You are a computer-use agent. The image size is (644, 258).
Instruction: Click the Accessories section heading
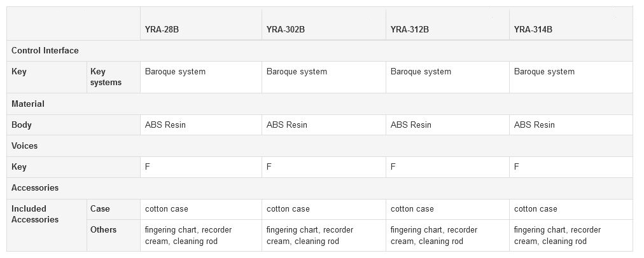pos(35,187)
